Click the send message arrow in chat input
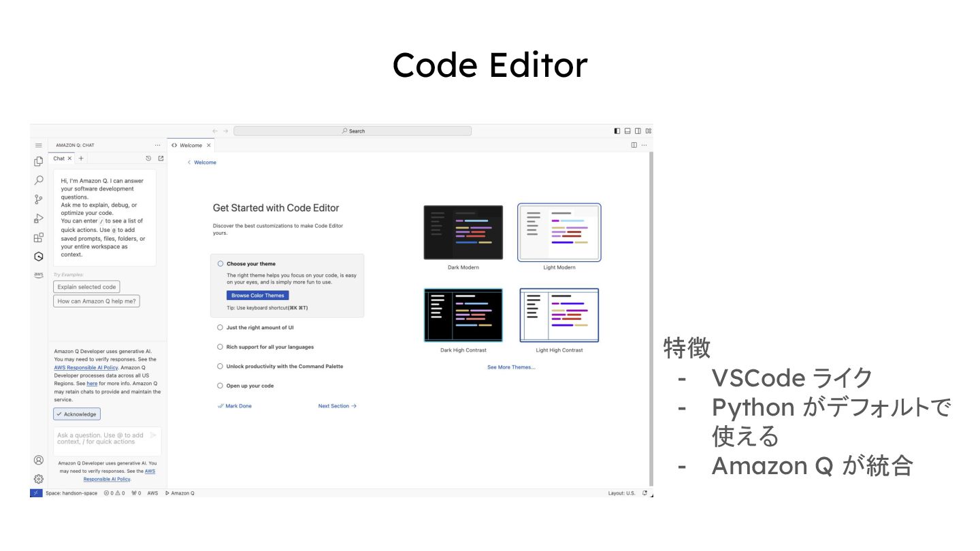This screenshot has height=551, width=980. [x=153, y=435]
